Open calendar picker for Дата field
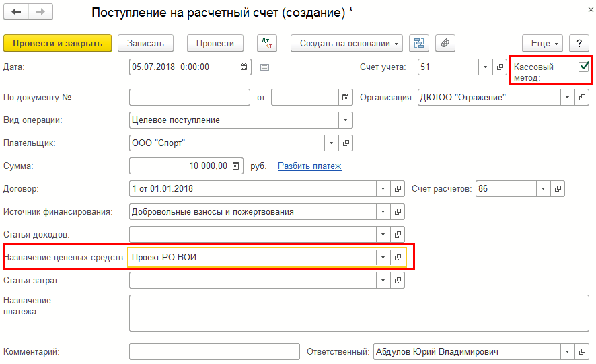 [244, 67]
